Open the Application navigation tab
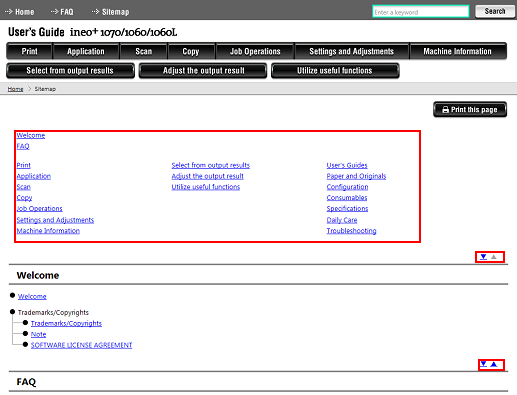 point(86,51)
